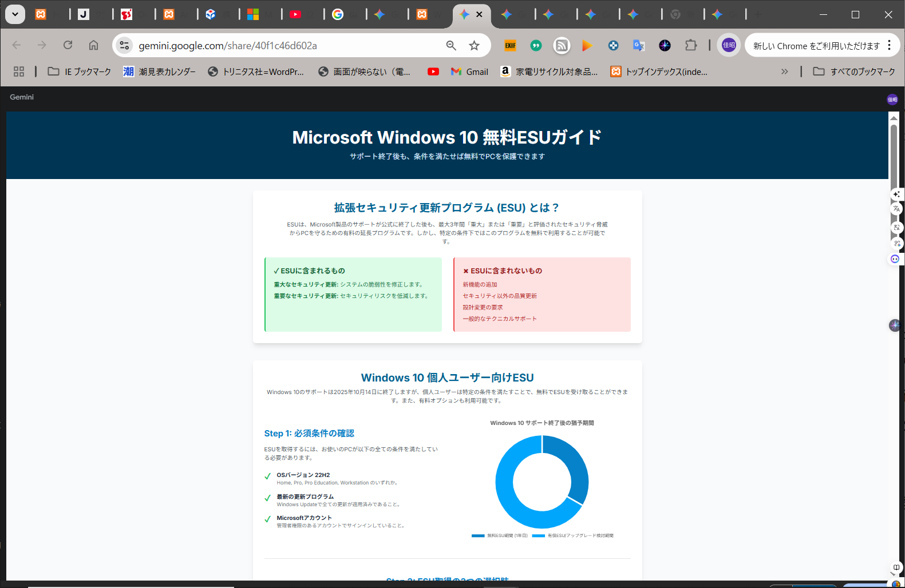The width and height of the screenshot is (905, 588).
Task: Click the second translate-scan icon in side panel
Action: (896, 228)
